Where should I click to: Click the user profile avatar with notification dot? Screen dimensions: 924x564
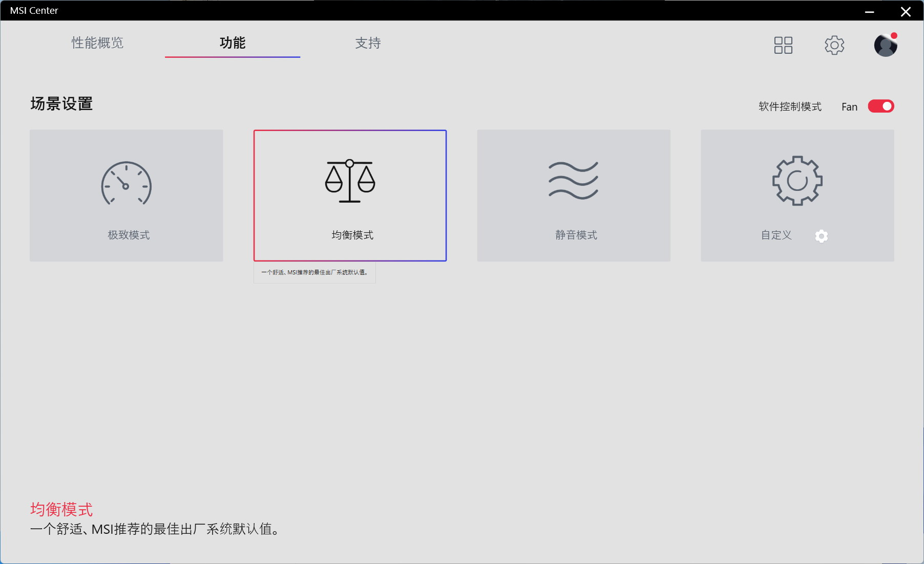[886, 45]
